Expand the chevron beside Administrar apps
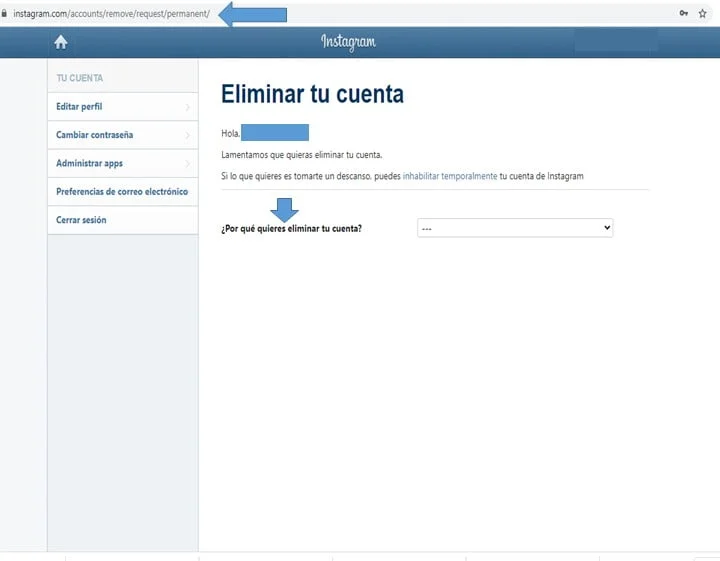This screenshot has width=720, height=561. pos(187,164)
